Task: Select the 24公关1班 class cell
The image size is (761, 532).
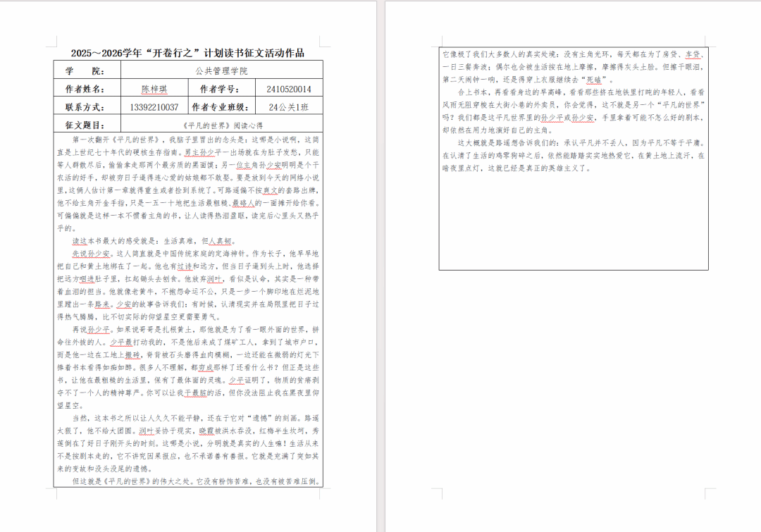Action: 289,106
